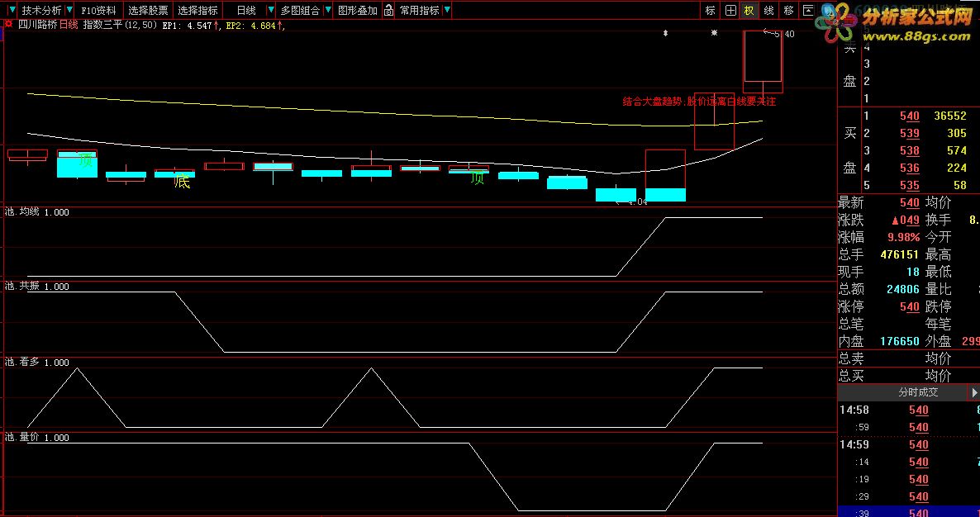
Task: Click the rightmost tall candlestick
Action: click(x=763, y=61)
